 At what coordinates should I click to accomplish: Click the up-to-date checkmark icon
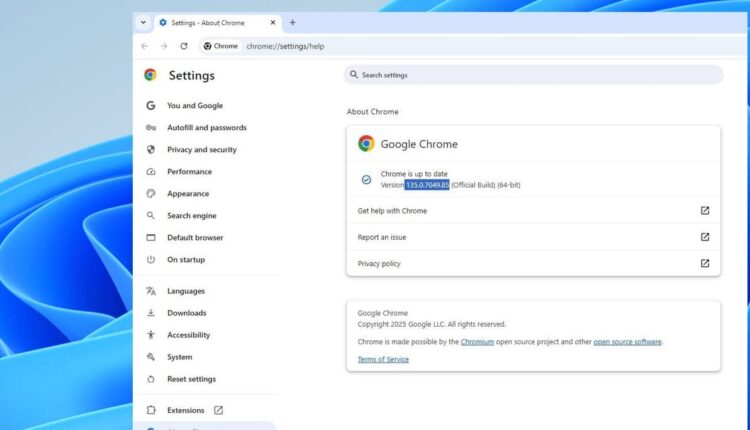click(x=366, y=179)
